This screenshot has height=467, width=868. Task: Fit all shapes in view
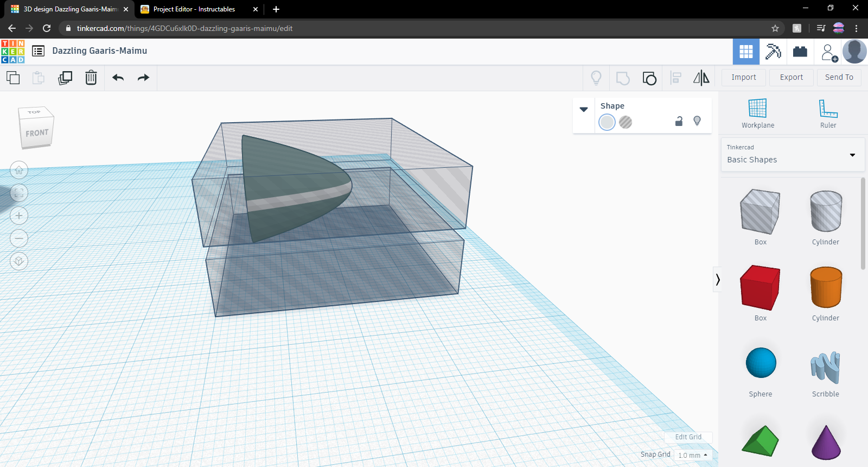(x=19, y=193)
